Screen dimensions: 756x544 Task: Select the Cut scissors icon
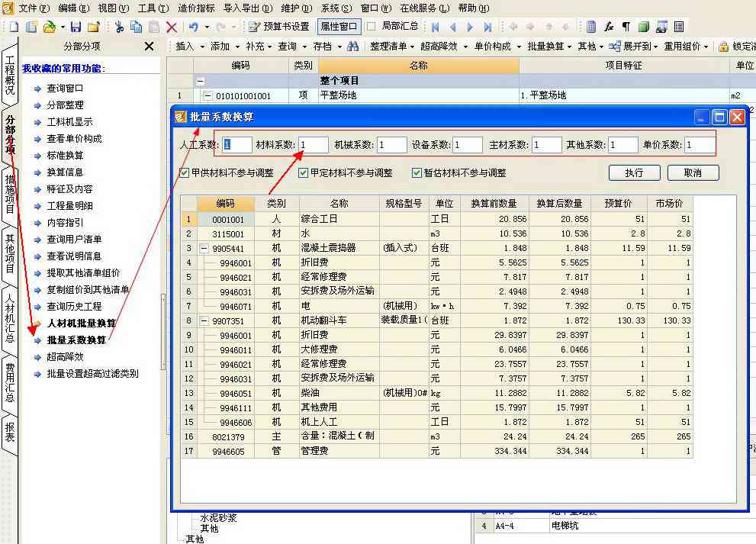click(x=120, y=27)
